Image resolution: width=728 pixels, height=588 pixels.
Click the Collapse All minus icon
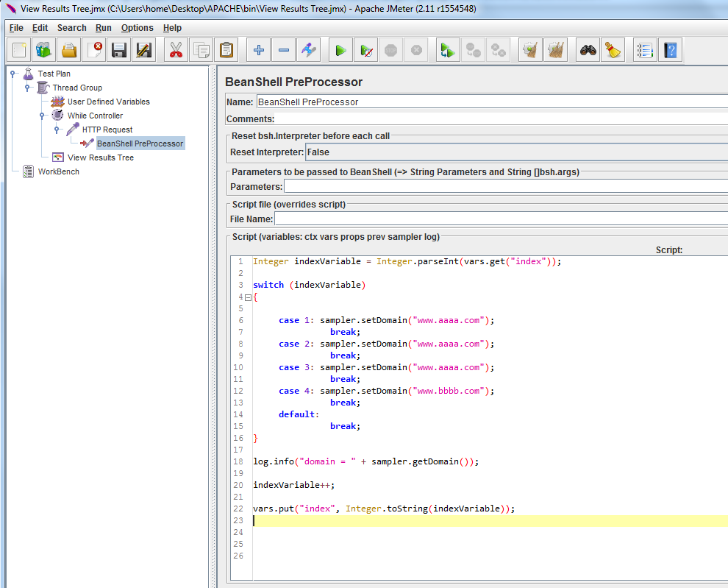click(x=284, y=51)
